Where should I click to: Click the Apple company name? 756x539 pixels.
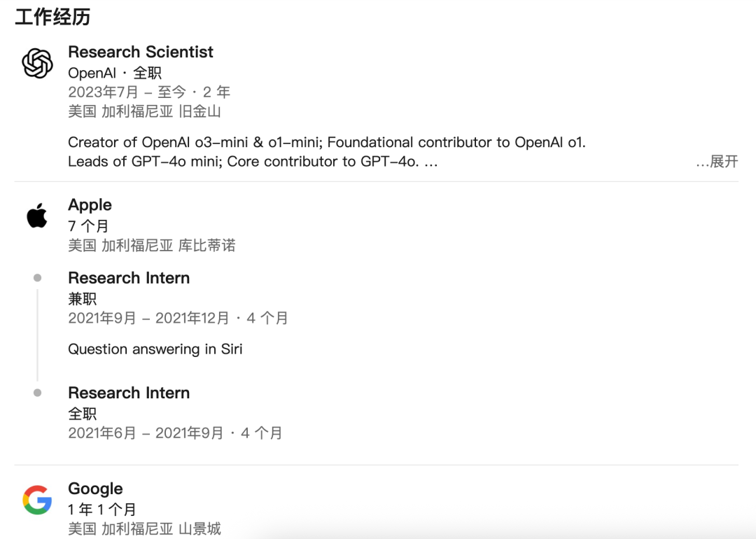point(90,204)
